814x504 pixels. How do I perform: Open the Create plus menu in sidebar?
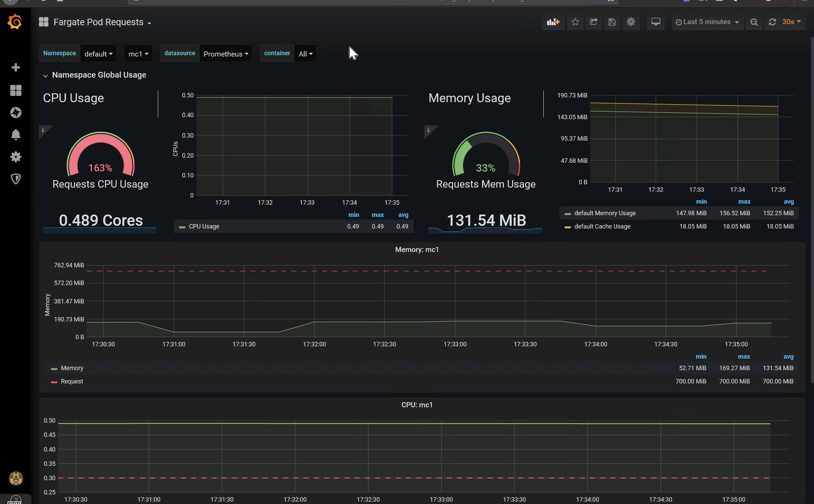tap(16, 67)
